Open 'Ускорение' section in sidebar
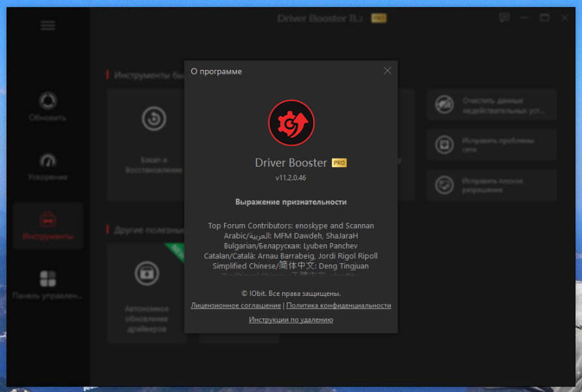 [48, 167]
